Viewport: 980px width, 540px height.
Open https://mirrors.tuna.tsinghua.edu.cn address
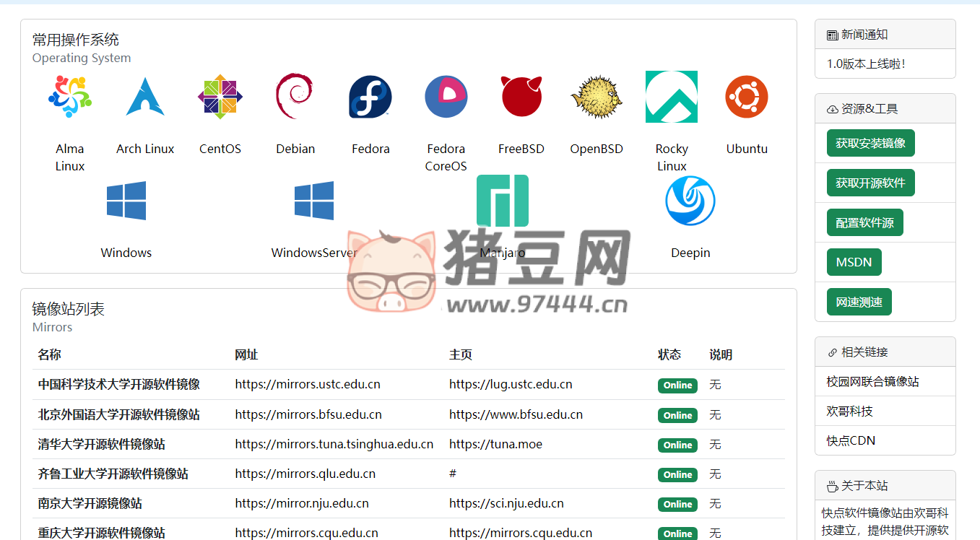click(334, 444)
